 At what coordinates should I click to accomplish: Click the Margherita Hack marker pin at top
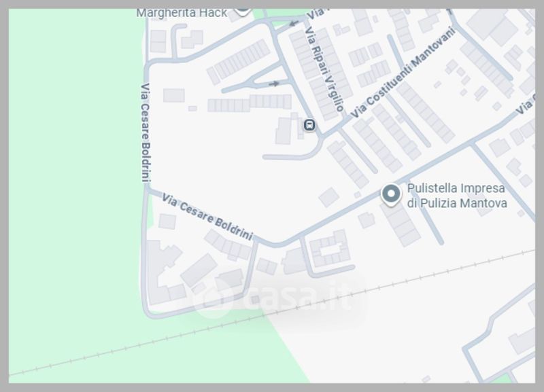(x=243, y=12)
